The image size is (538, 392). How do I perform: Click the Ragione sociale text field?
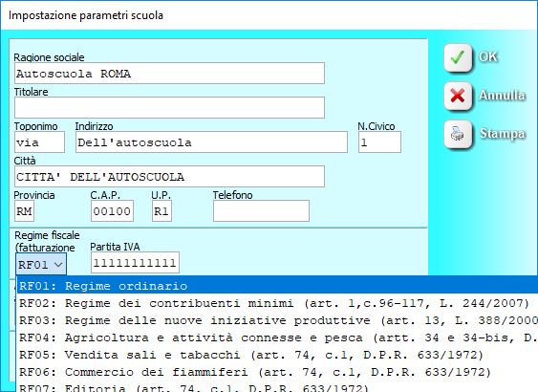(x=169, y=73)
